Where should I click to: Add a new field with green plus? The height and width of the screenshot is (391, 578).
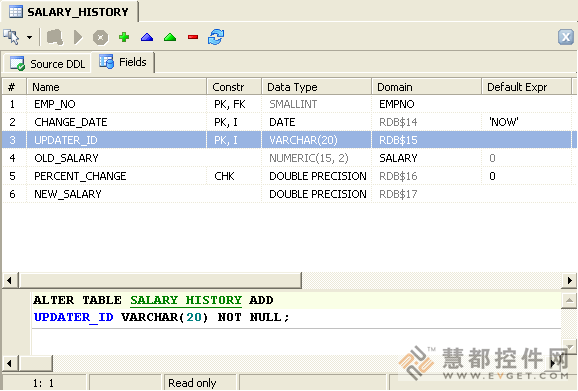[124, 37]
